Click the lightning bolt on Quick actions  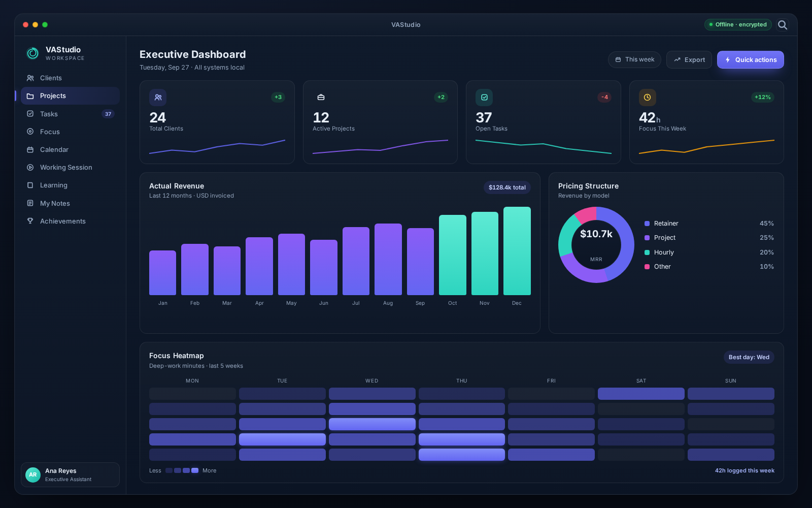point(728,60)
